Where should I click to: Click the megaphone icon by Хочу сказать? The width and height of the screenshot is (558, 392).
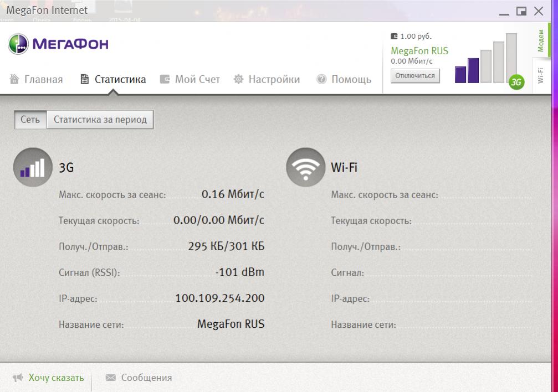point(18,378)
